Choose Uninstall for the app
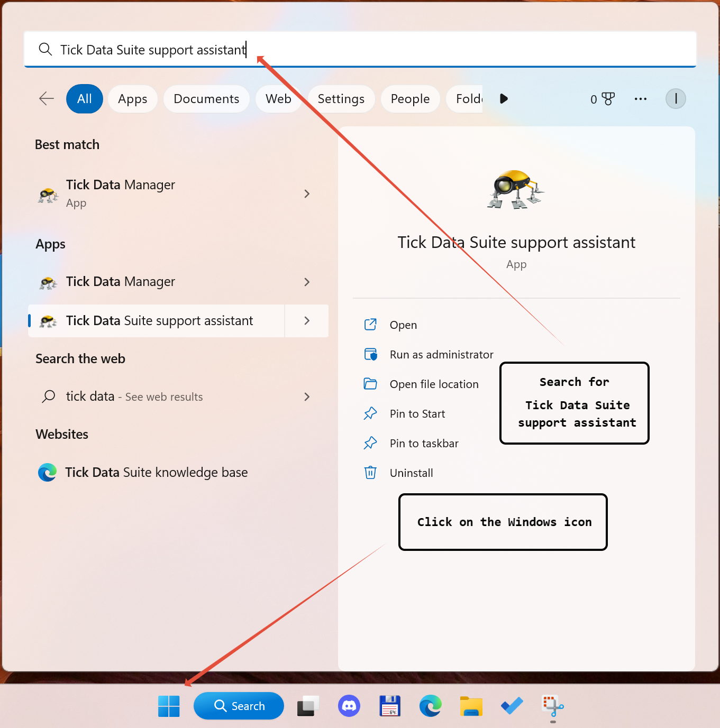This screenshot has height=728, width=720. [x=412, y=473]
